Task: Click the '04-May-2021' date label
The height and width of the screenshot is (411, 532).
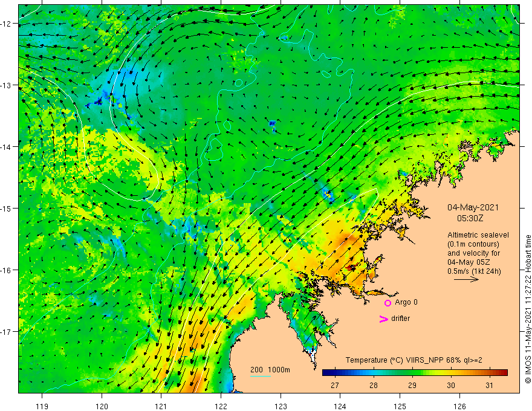Action: tap(473, 207)
